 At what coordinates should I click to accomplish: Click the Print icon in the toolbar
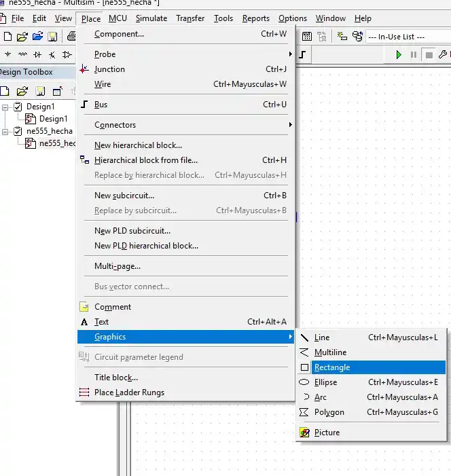(x=71, y=36)
